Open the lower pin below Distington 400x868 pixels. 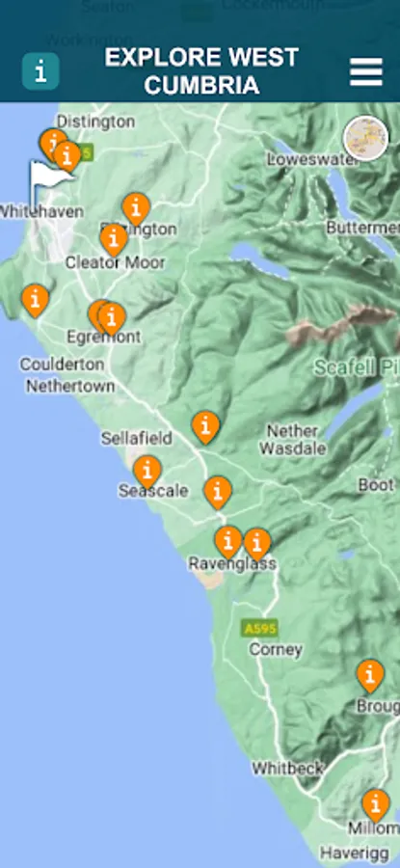pos(68,157)
